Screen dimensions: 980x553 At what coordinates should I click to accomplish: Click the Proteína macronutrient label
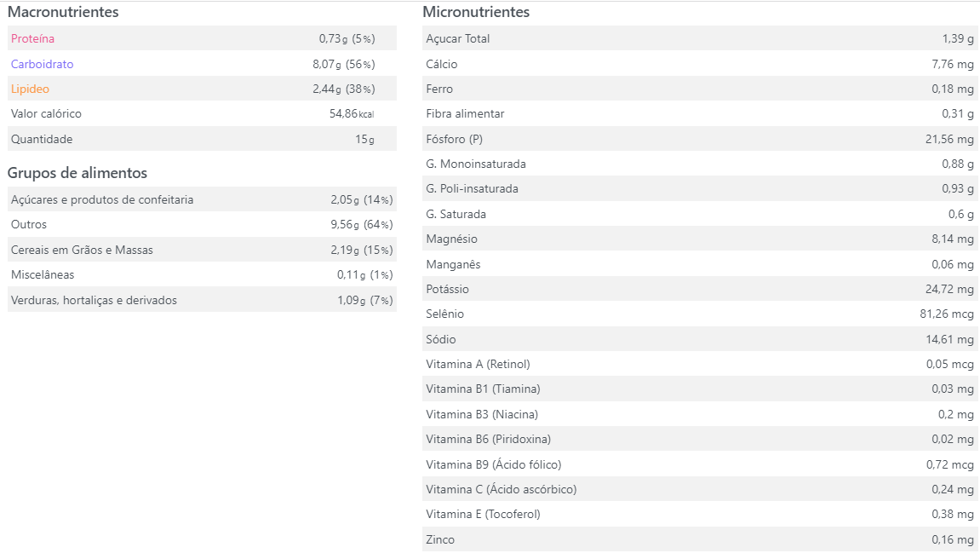[32, 39]
